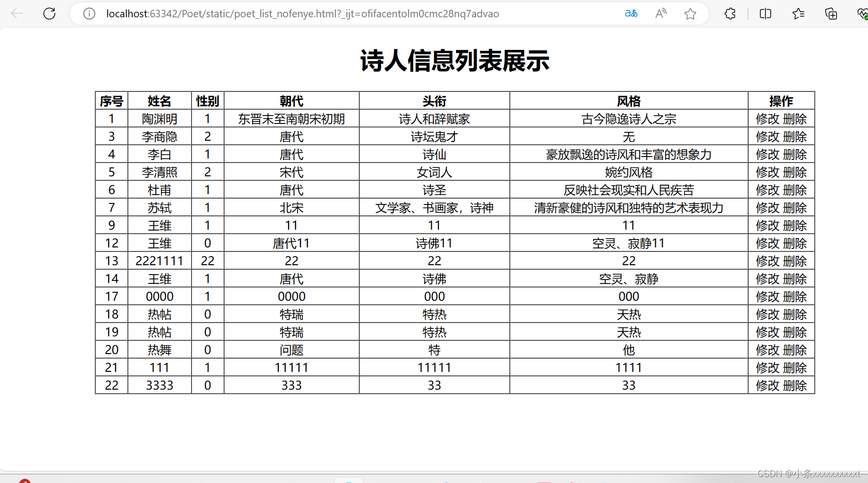Click 修改 for poet 李商隐

tap(767, 137)
